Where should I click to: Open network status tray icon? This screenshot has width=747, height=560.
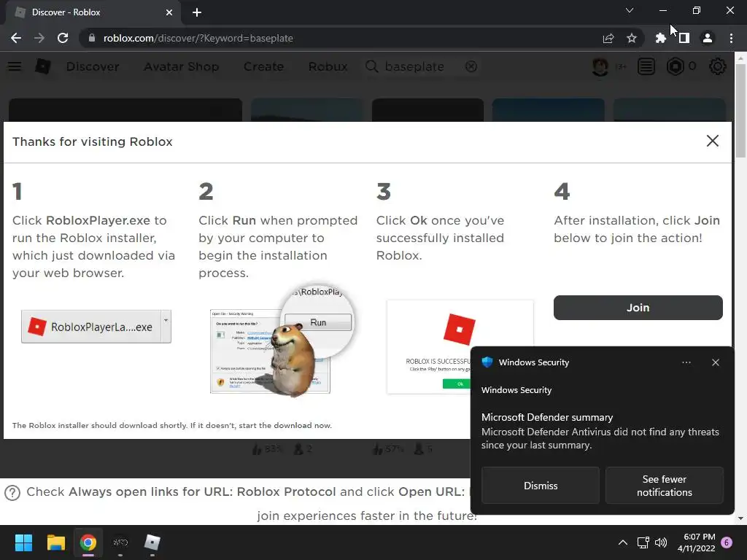point(643,542)
